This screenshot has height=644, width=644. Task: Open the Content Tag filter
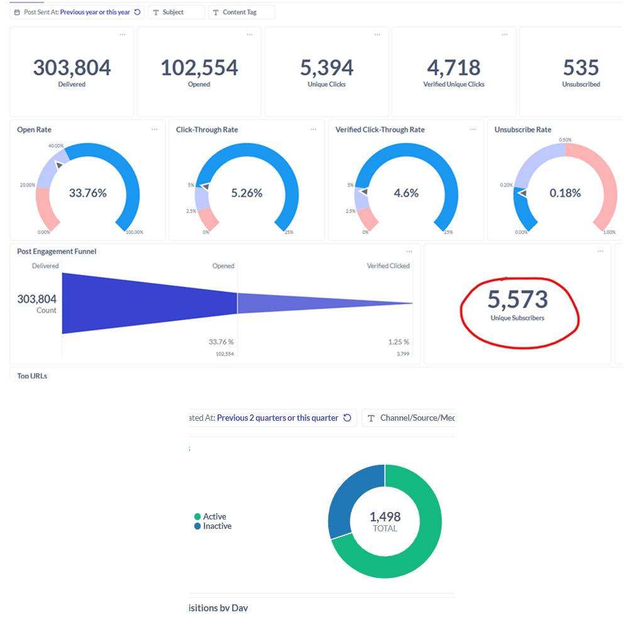(x=241, y=12)
